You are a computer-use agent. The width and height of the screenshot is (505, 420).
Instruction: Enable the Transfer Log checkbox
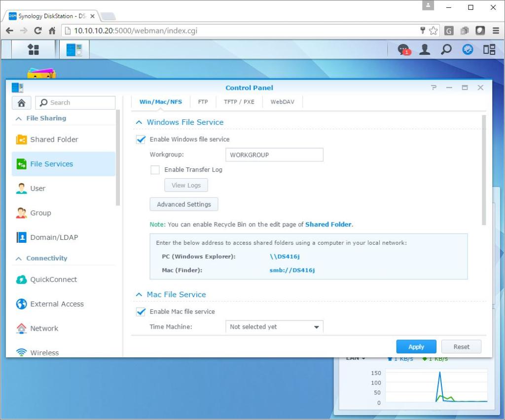point(155,170)
